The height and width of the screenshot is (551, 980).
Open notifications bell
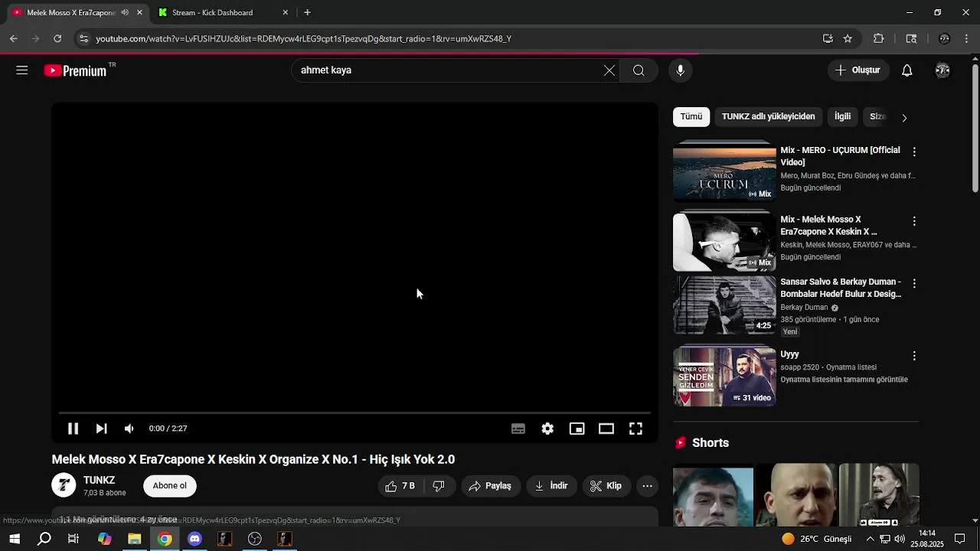click(906, 70)
